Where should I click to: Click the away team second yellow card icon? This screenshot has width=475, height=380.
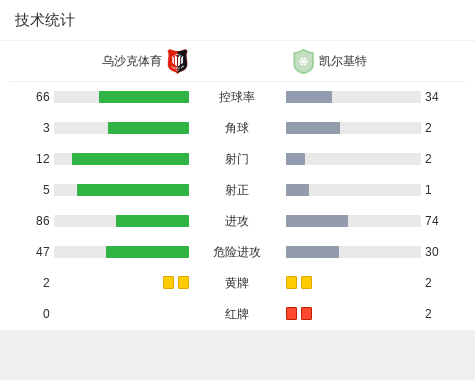pos(306,282)
